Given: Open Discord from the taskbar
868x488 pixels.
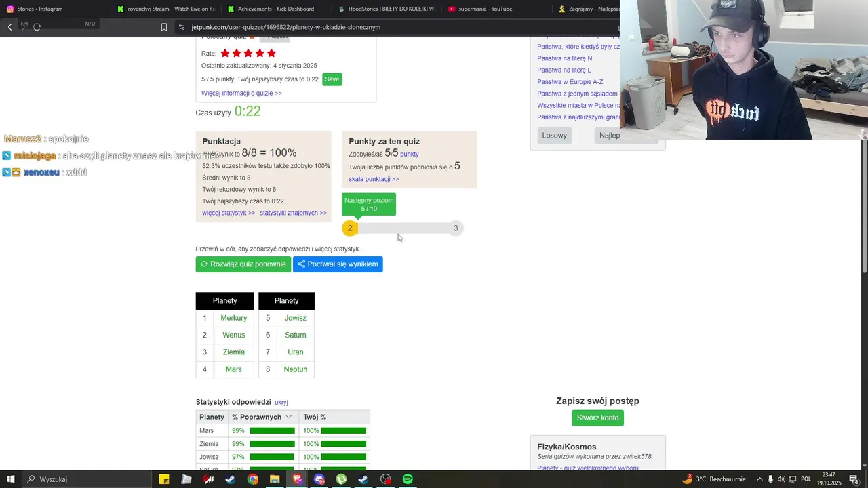Looking at the screenshot, I should (x=319, y=479).
